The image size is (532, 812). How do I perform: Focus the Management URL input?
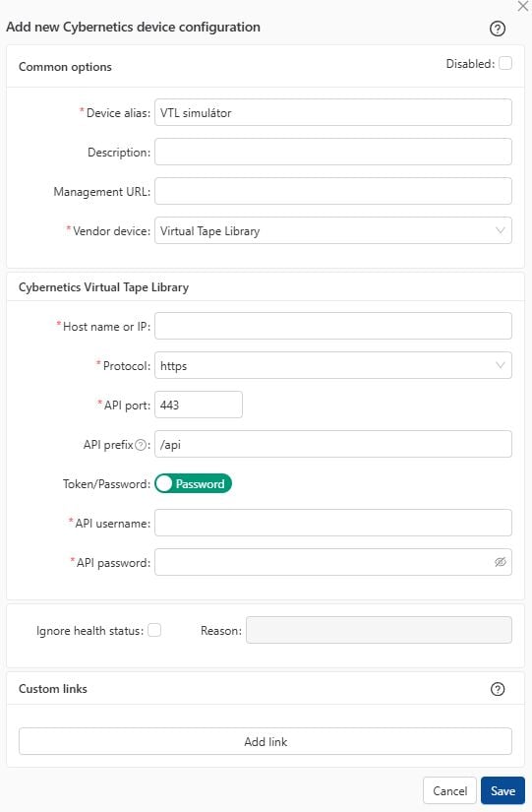point(333,191)
